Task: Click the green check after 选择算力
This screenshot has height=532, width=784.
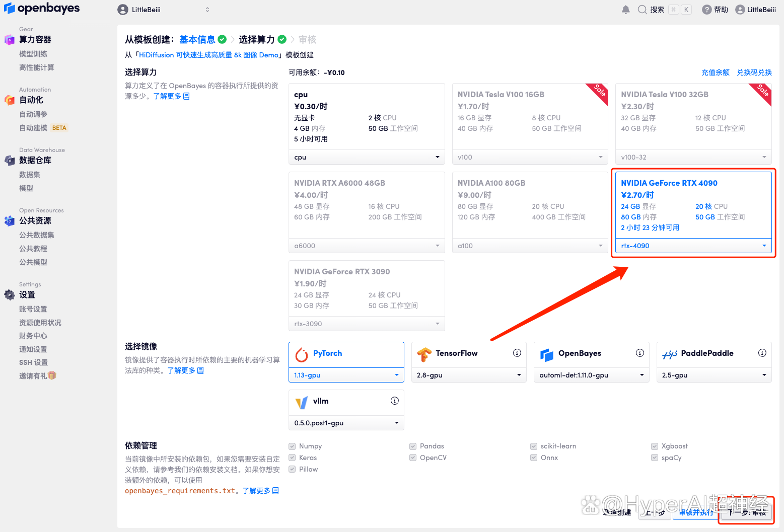Action: (282, 39)
